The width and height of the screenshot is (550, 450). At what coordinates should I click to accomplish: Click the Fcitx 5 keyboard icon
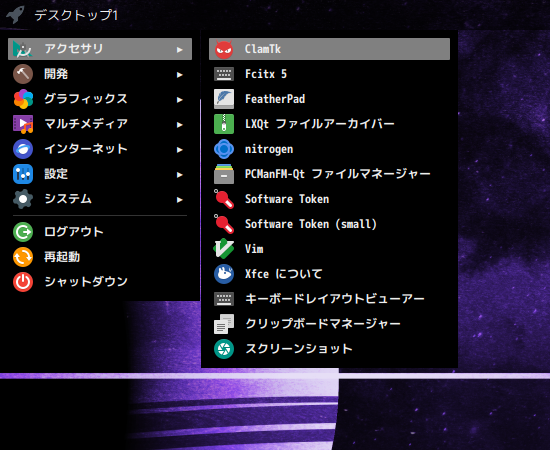(224, 74)
